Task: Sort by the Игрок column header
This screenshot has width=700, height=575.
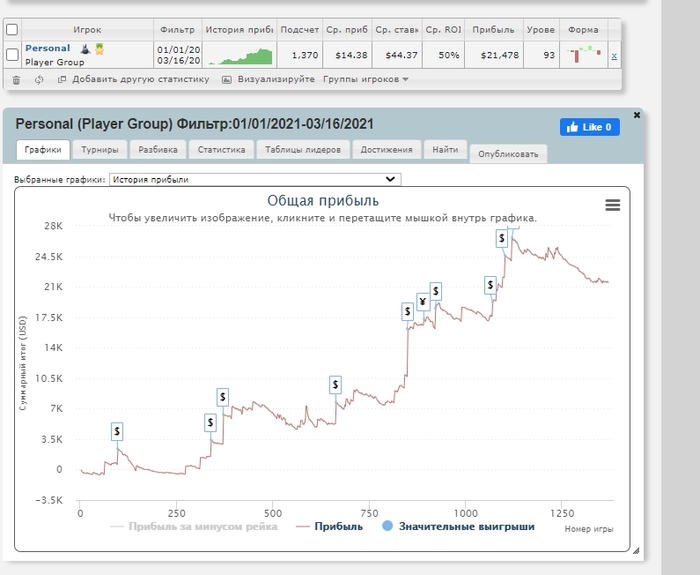Action: pyautogui.click(x=87, y=30)
